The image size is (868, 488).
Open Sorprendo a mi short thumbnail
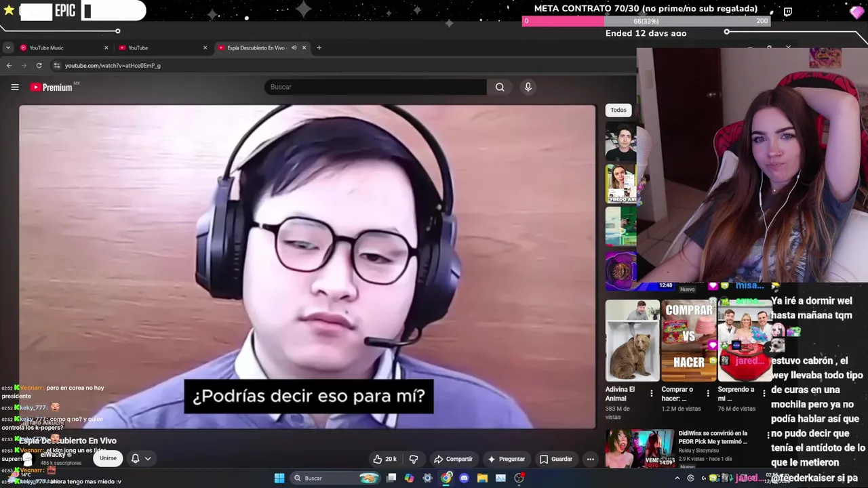pyautogui.click(x=745, y=340)
